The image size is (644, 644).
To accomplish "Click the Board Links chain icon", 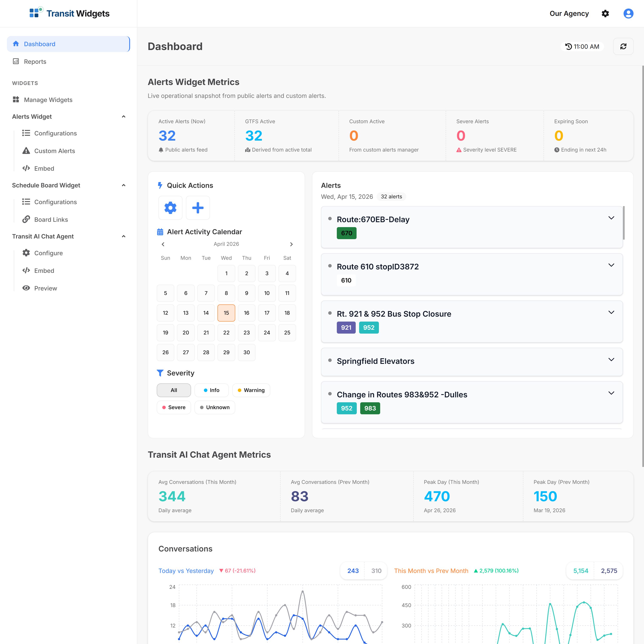I will click(26, 219).
